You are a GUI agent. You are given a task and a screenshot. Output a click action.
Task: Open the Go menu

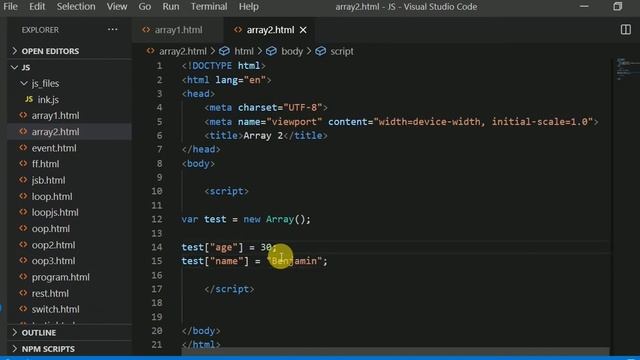coord(144,7)
